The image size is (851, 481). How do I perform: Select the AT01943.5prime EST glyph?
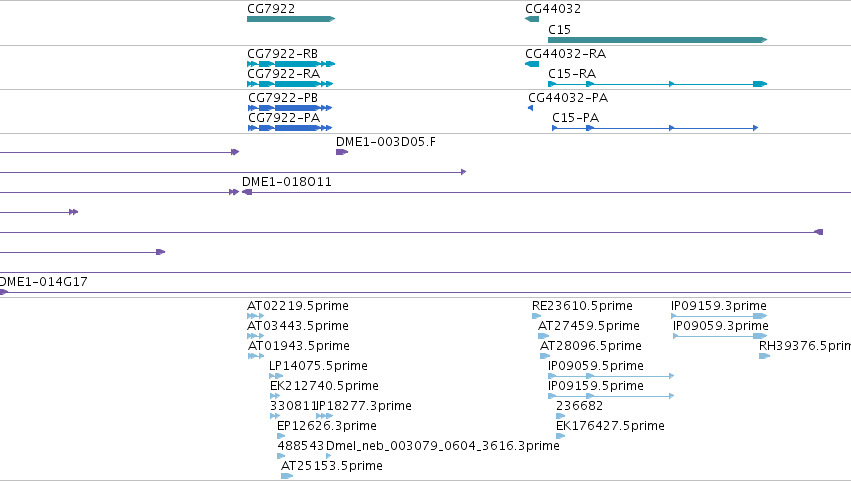click(x=256, y=356)
